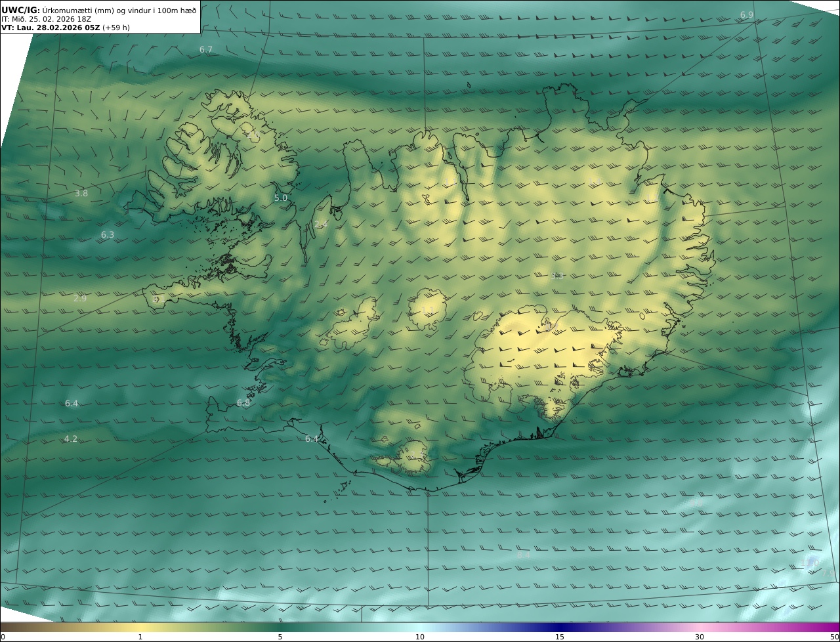The width and height of the screenshot is (840, 642).
Task: Pick the pale yellow colorbar segment at 1
Action: (140, 627)
